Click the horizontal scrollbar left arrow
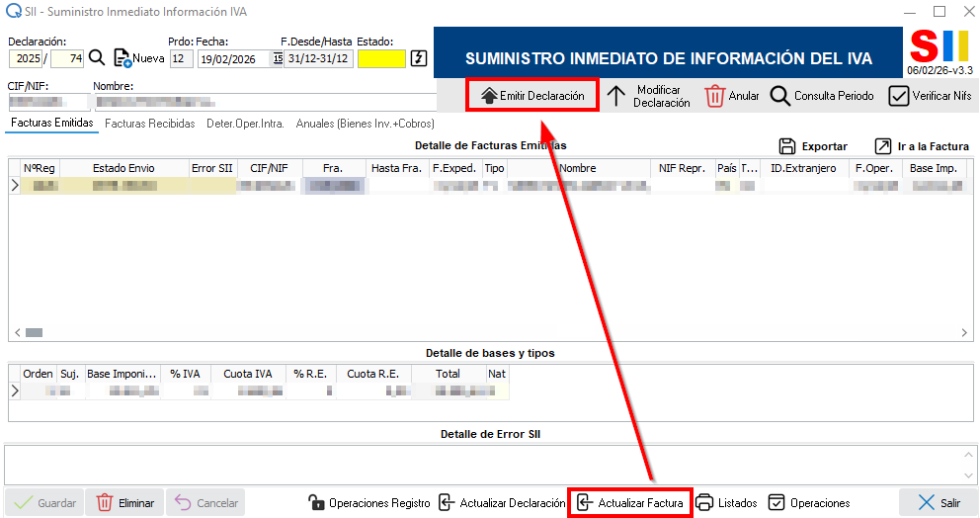 click(x=18, y=333)
